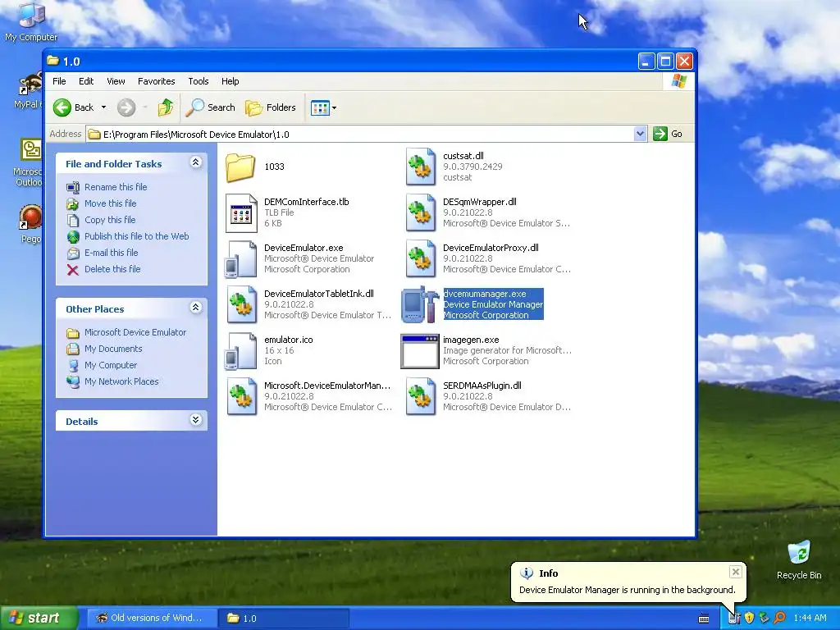Screen dimensions: 840x630
Task: Click the Forward arrow button
Action: (x=126, y=107)
